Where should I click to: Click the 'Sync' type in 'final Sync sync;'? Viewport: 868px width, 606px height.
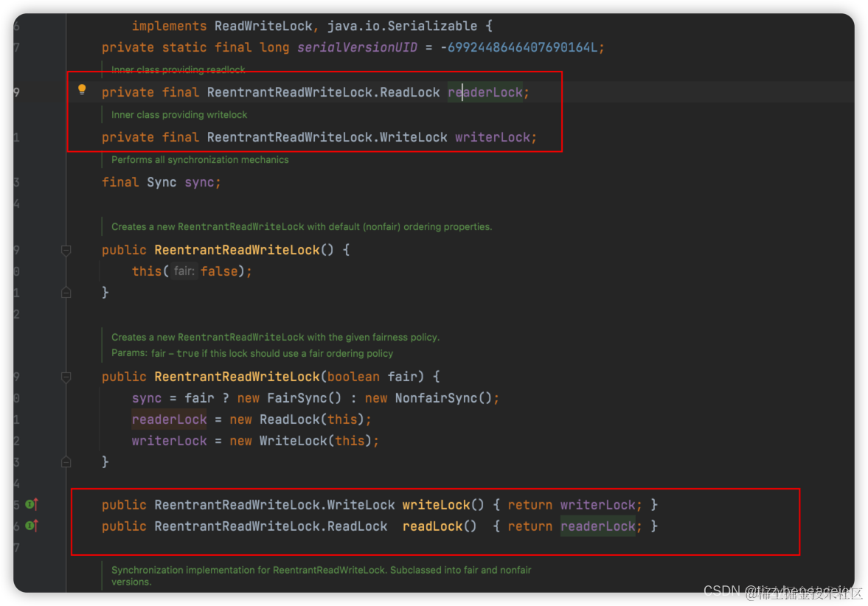coord(162,183)
